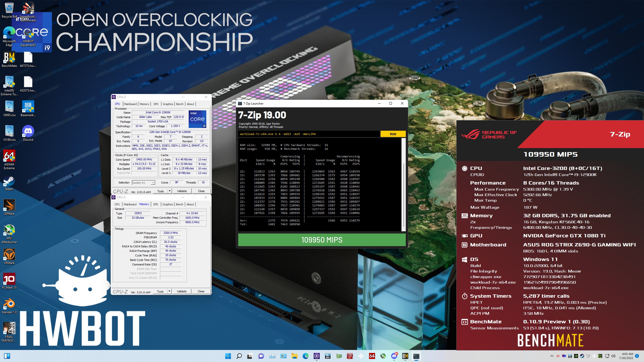Click the CPU-Z icon in the taskbar
Screen dimensions: 644x362
click(x=316, y=356)
